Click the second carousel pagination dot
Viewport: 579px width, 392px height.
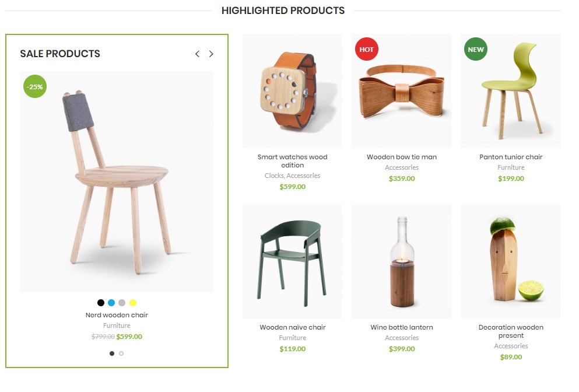point(121,353)
